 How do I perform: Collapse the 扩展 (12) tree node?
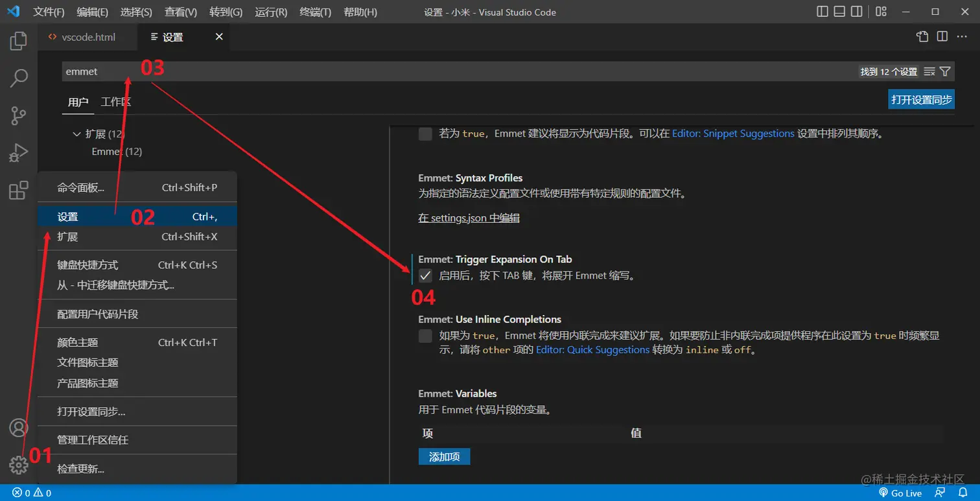77,134
